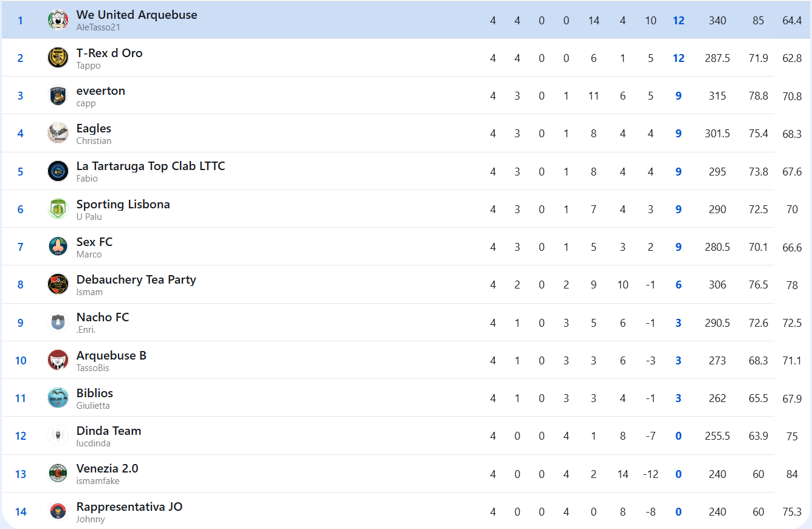
Task: Open the T-Rex d Oro team crest
Action: tap(58, 58)
